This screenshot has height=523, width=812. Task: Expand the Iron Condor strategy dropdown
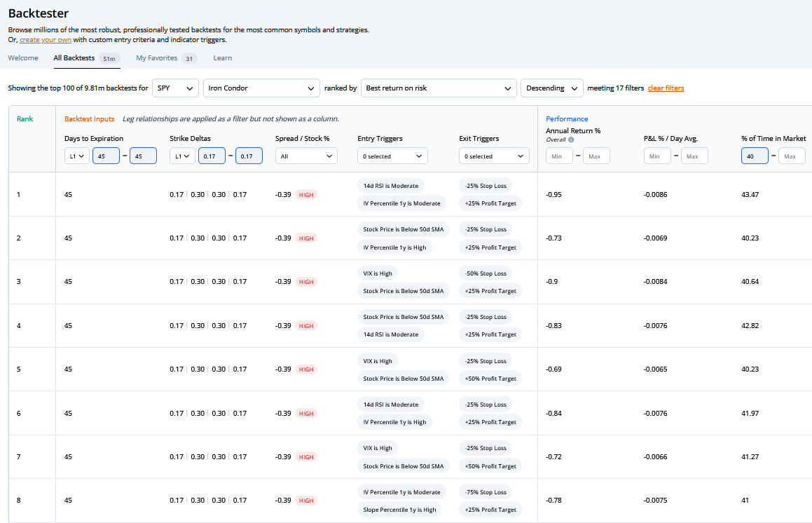261,88
